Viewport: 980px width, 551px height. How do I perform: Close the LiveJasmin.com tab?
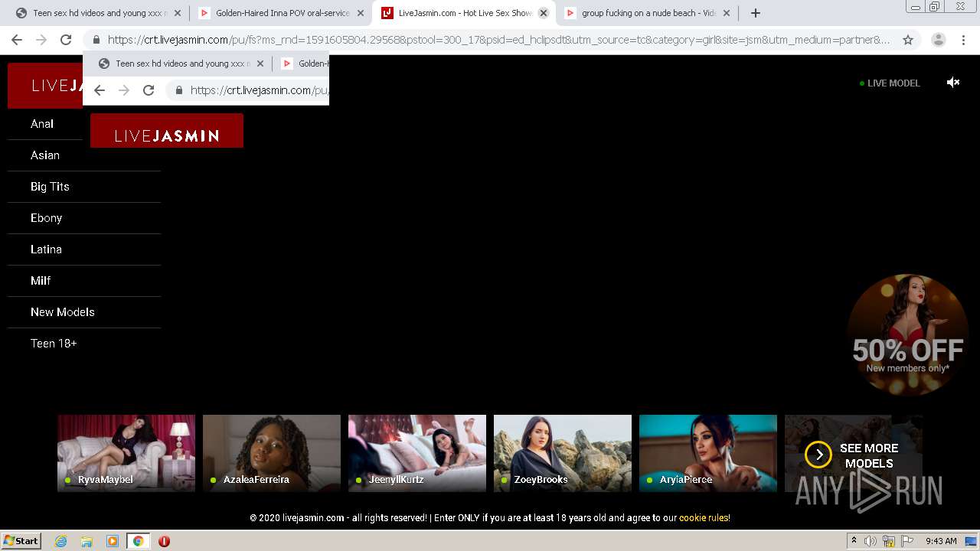pos(544,13)
